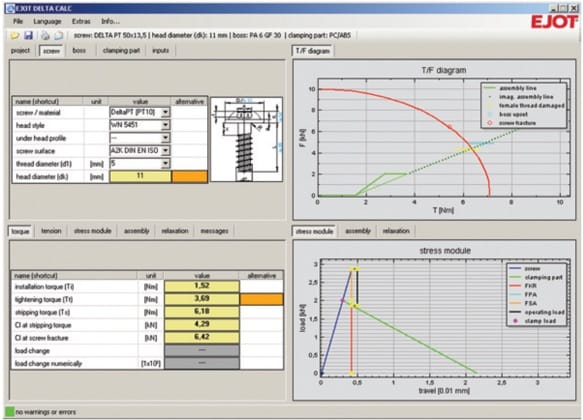Image resolution: width=583 pixels, height=420 pixels.
Task: Click the green status indicator in status bar
Action: point(9,411)
